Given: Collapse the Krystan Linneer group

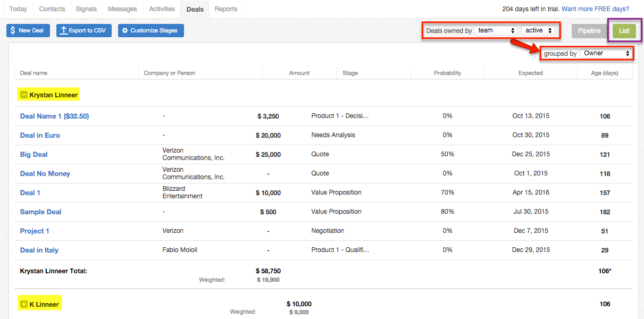Looking at the screenshot, I should [24, 95].
